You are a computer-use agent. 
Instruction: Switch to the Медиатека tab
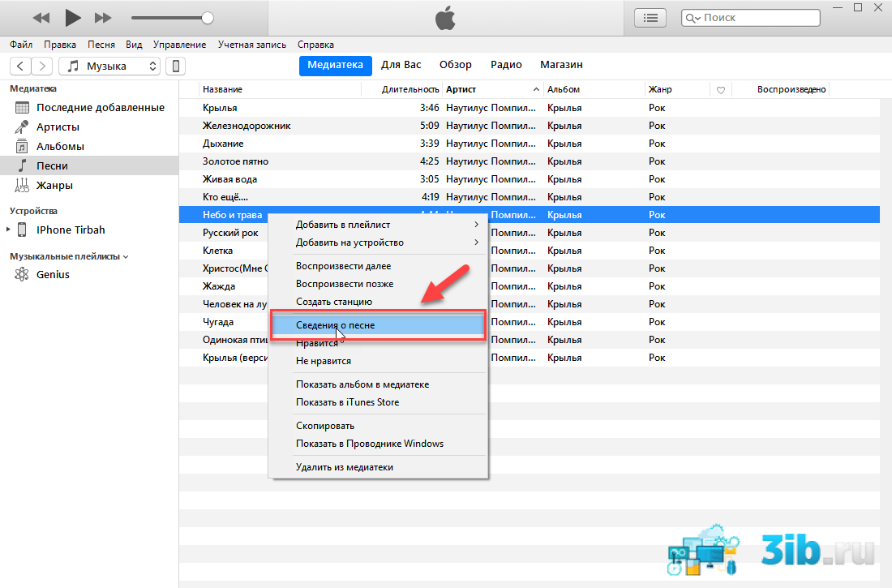[x=335, y=66]
